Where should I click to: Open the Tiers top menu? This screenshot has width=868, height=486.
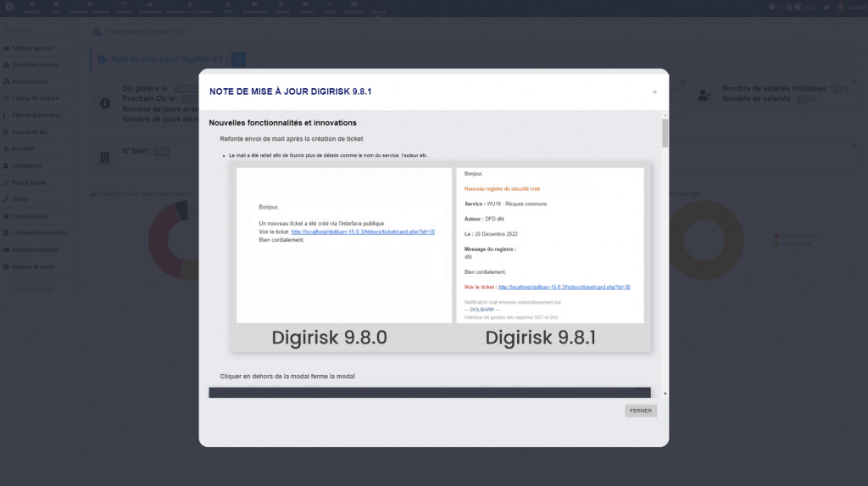coord(56,8)
